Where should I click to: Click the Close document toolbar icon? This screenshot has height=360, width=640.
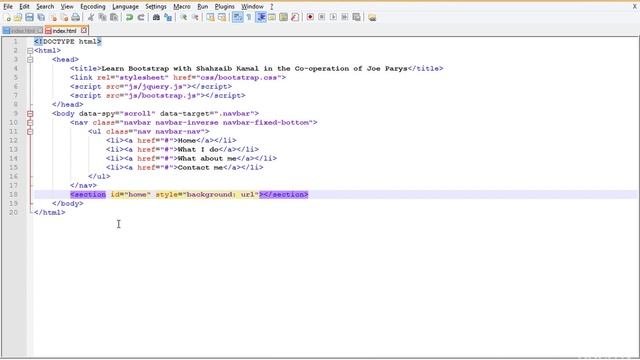(x=53, y=17)
